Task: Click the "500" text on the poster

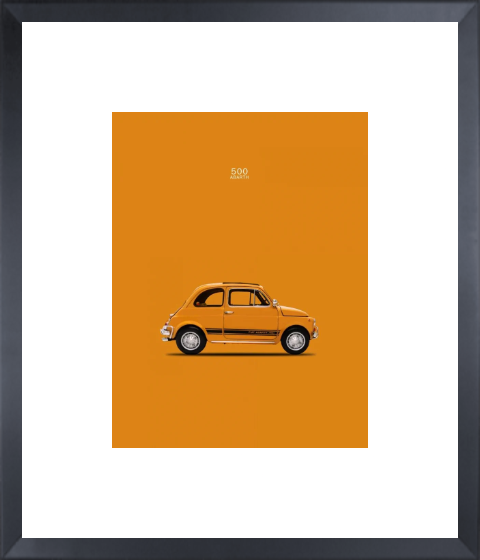Action: pyautogui.click(x=239, y=171)
